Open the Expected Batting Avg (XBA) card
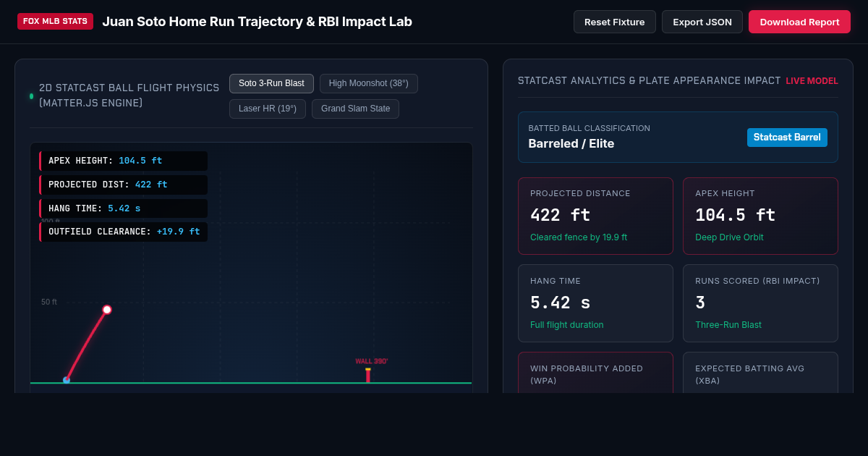This screenshot has height=456, width=868. [760, 373]
